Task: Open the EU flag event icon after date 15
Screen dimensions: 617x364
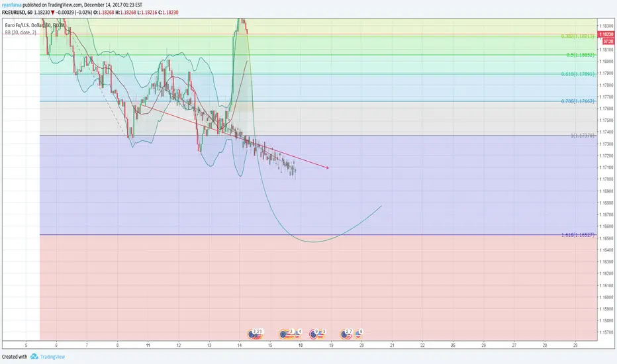Action: pyautogui.click(x=283, y=334)
